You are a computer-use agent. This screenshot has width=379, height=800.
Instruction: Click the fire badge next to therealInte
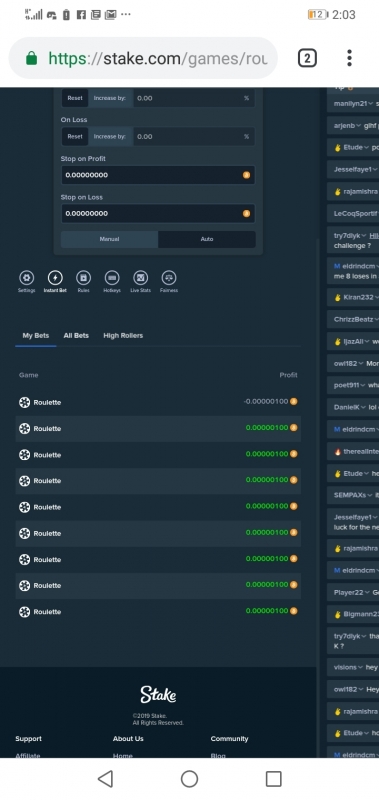[x=337, y=452]
